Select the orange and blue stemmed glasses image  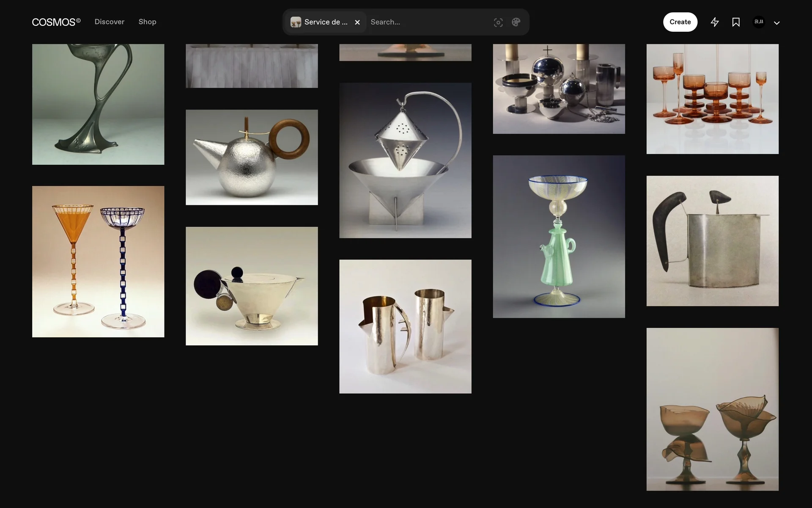(x=98, y=261)
